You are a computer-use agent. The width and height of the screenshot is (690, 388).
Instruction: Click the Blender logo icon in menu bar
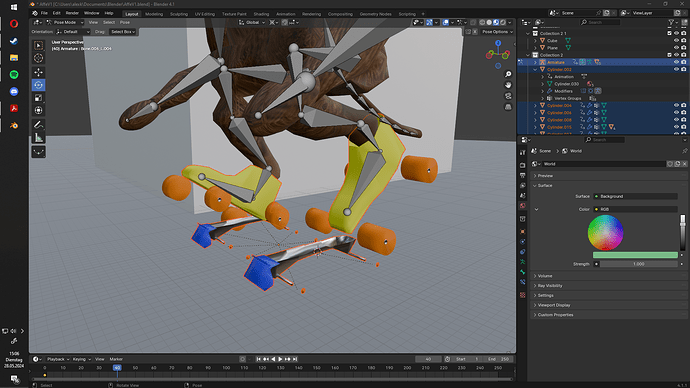pyautogui.click(x=35, y=13)
